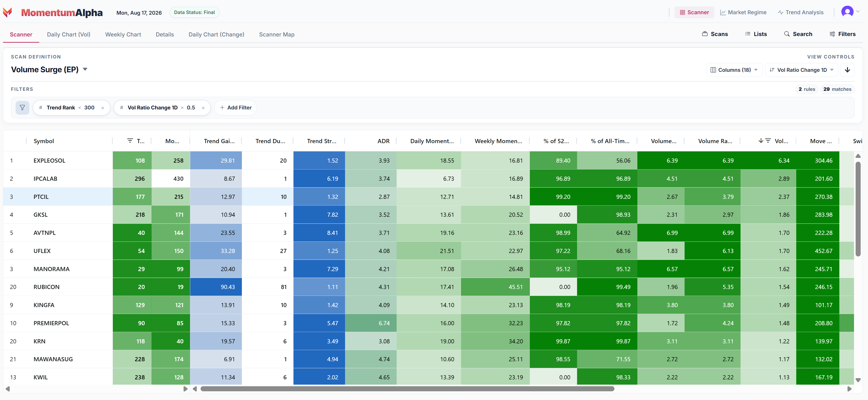Click the Trend Str... column header

[x=321, y=141]
